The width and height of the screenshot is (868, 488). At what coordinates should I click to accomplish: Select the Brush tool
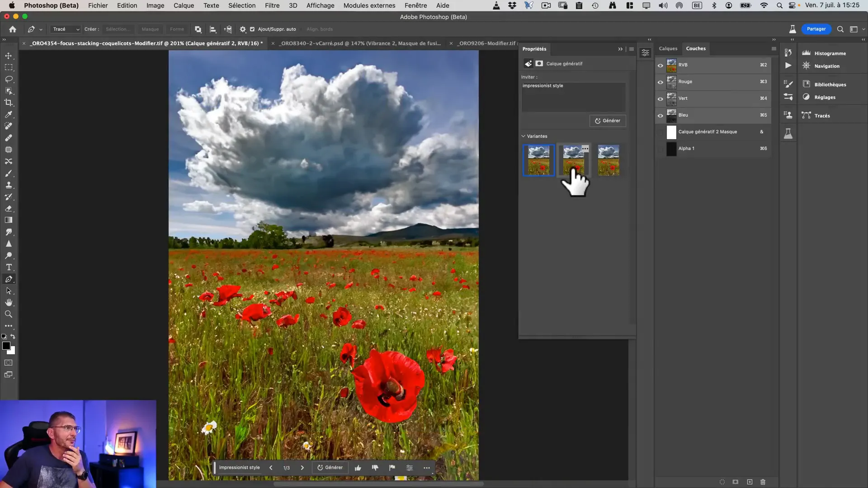point(9,174)
